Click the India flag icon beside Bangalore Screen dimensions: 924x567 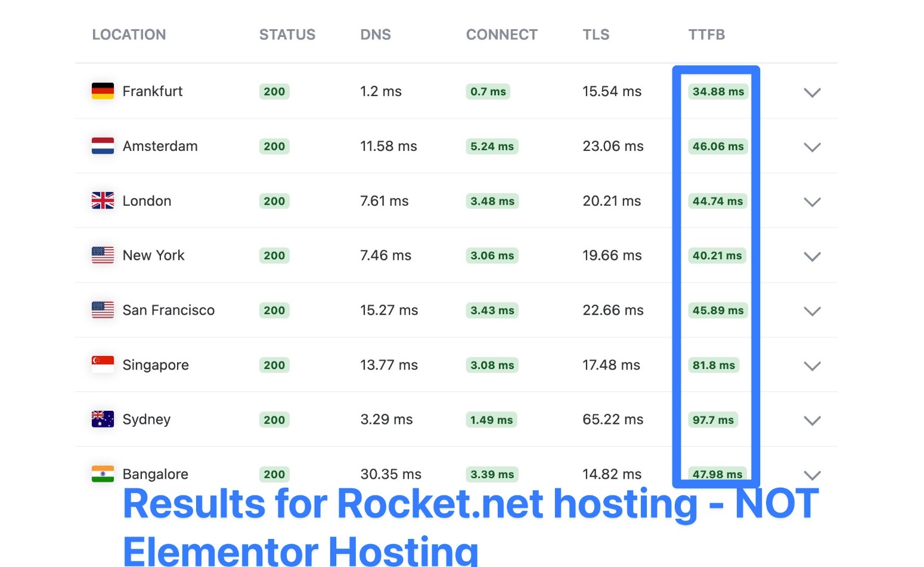(103, 474)
